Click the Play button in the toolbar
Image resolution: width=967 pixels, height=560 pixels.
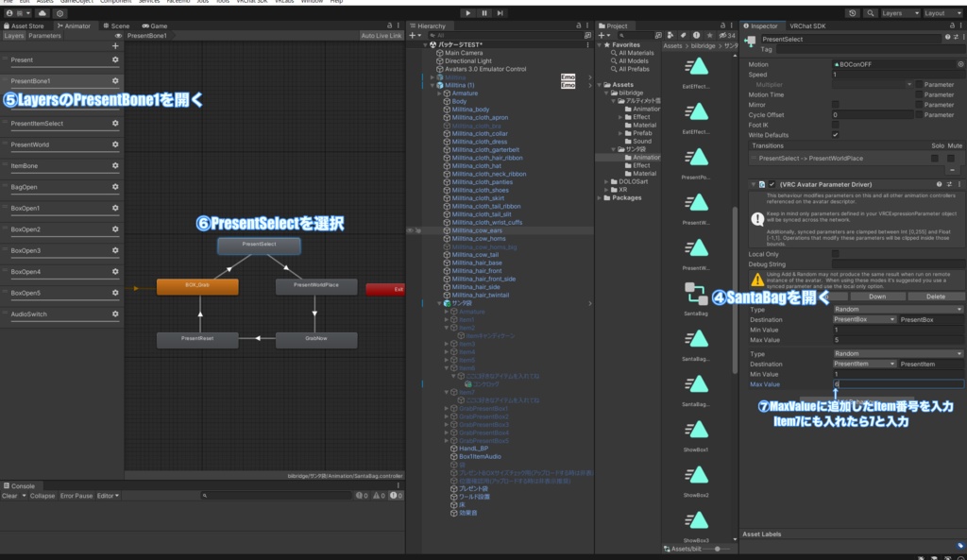467,13
